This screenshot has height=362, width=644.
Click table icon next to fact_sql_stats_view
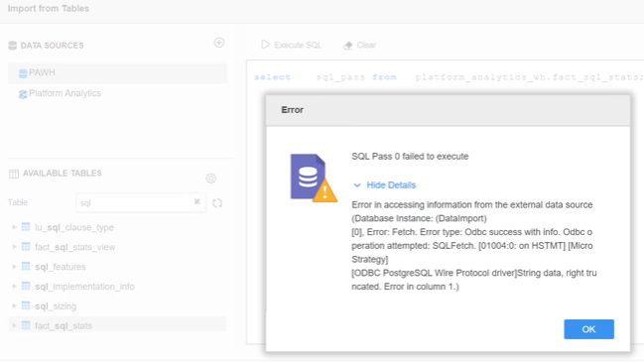coord(26,247)
